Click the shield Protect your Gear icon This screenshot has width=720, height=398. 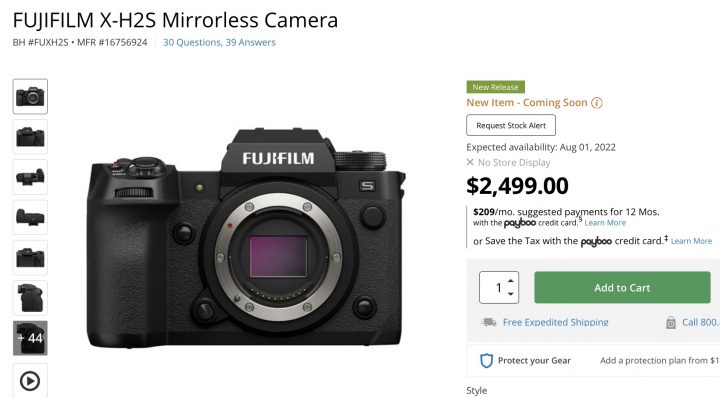(486, 361)
